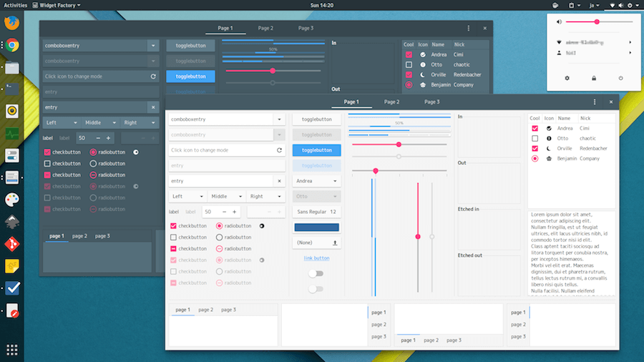Click the Click icon to change mode field
Image resolution: width=644 pixels, height=362 pixels.
[227, 150]
